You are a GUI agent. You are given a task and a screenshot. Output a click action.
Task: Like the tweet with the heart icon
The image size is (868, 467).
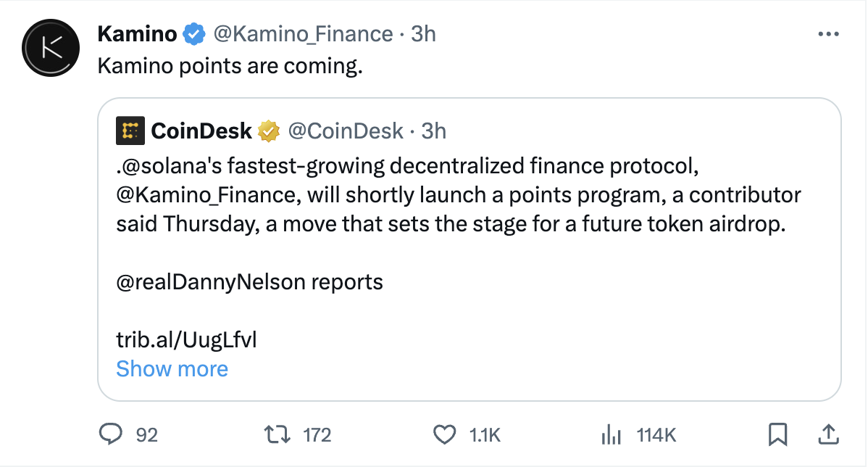[x=443, y=434]
